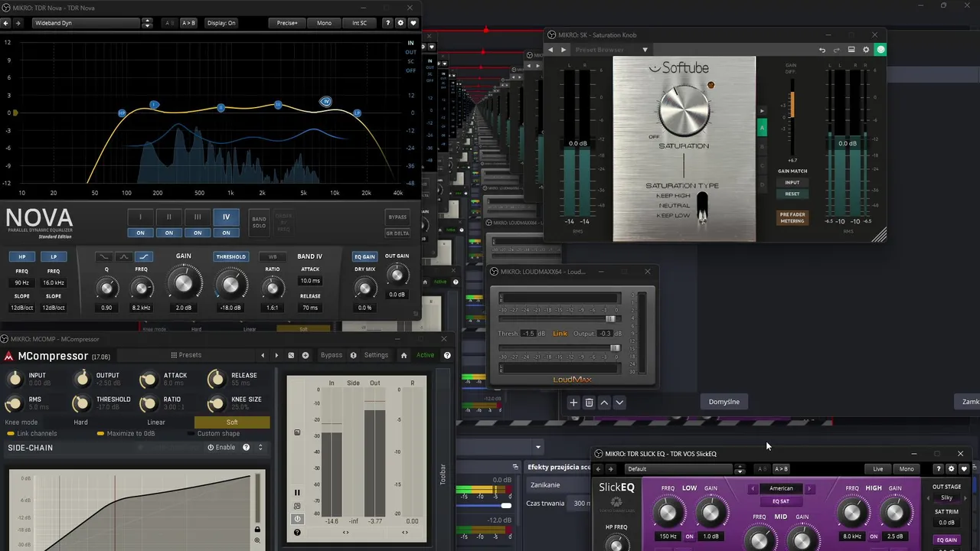980x551 pixels.
Task: Click LoudMax Thresh slider handle
Action: tap(610, 318)
